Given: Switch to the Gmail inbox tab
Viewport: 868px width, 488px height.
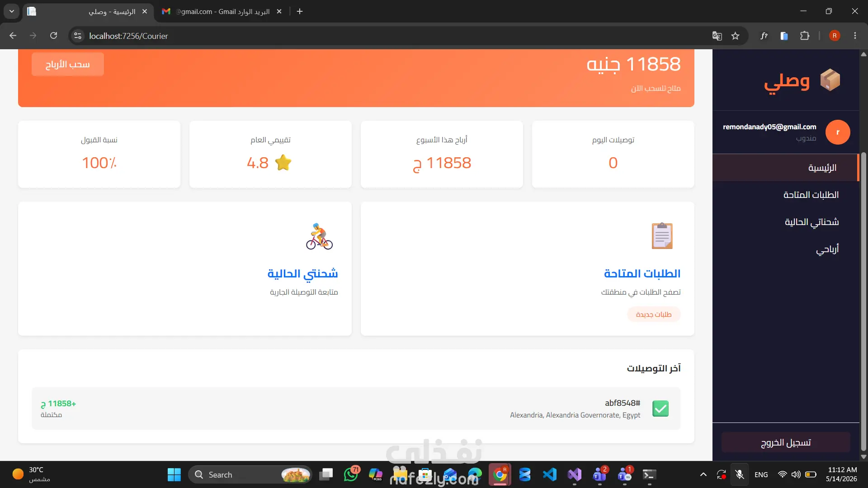Looking at the screenshot, I should [222, 11].
